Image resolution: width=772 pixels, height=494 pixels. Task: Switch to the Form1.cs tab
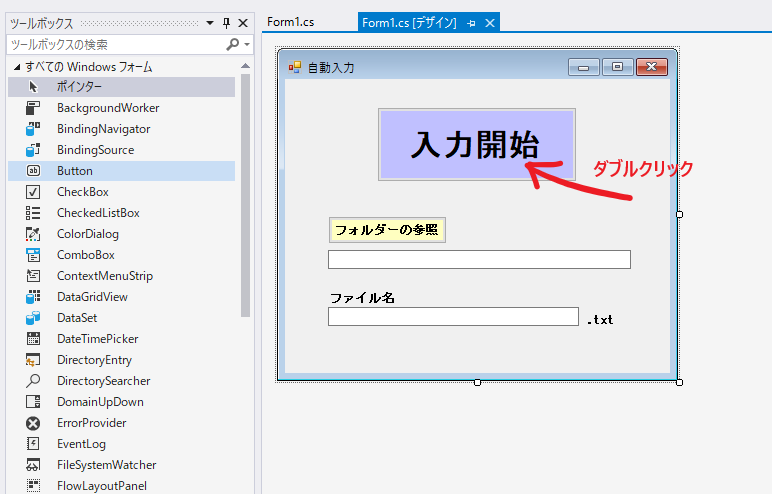click(290, 22)
